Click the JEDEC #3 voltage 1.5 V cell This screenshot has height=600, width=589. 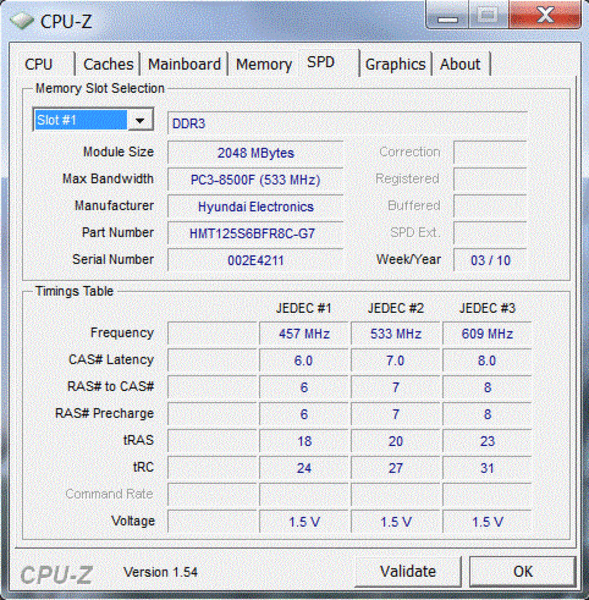coord(487,522)
